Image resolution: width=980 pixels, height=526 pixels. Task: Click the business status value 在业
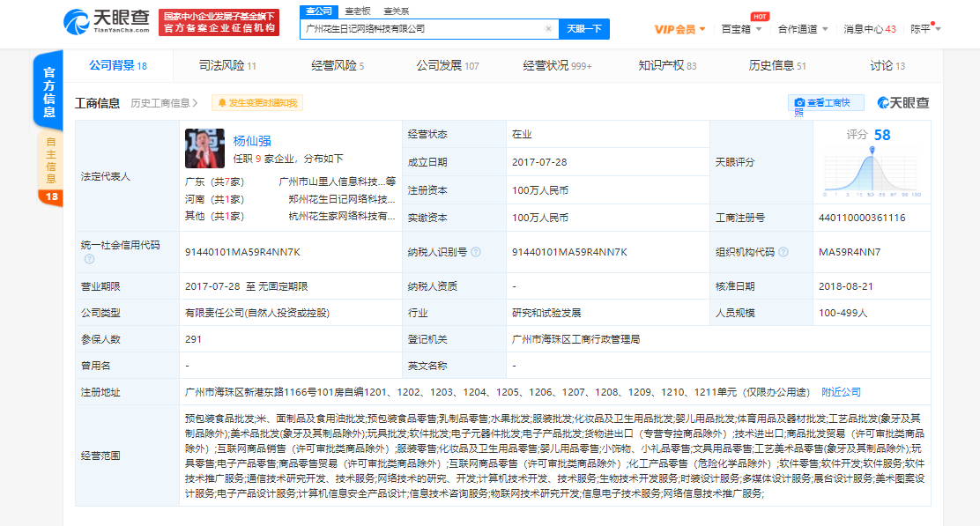(521, 134)
